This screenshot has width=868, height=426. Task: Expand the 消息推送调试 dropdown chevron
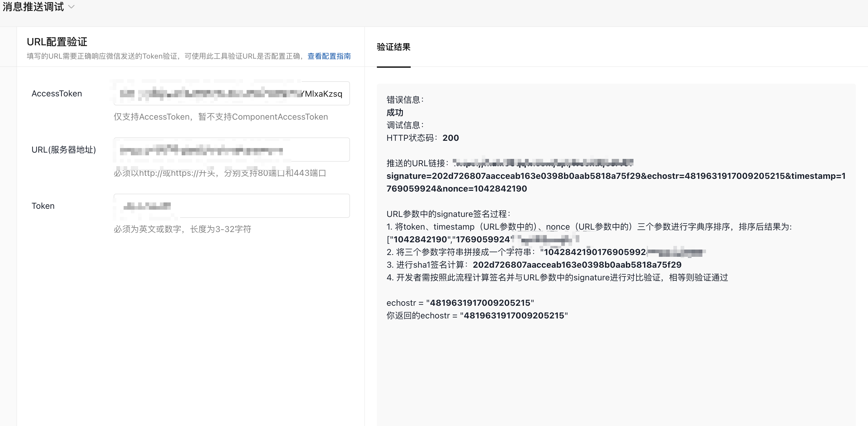click(x=71, y=7)
